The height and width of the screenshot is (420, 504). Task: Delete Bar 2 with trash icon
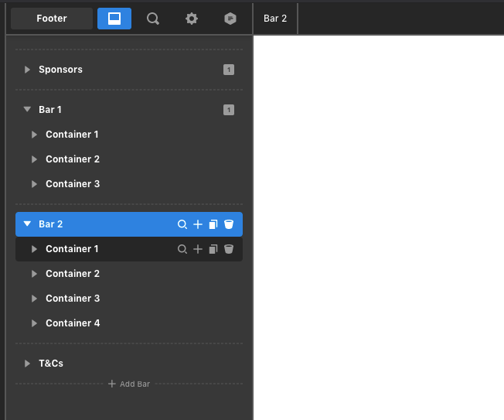click(229, 224)
